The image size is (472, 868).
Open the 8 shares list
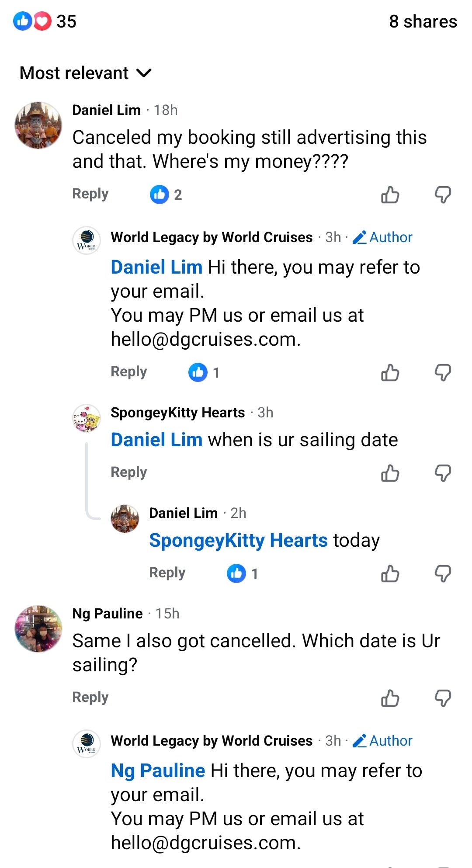[423, 21]
